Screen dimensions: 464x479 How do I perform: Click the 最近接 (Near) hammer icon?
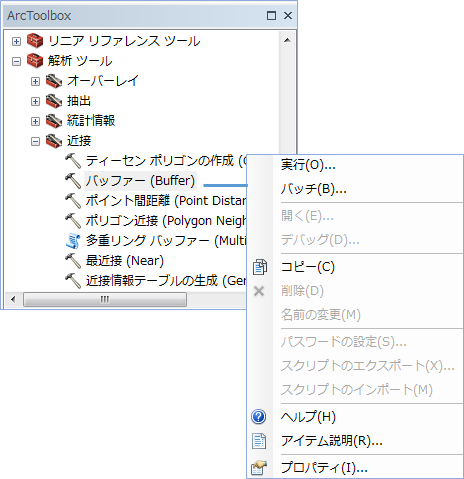click(73, 261)
